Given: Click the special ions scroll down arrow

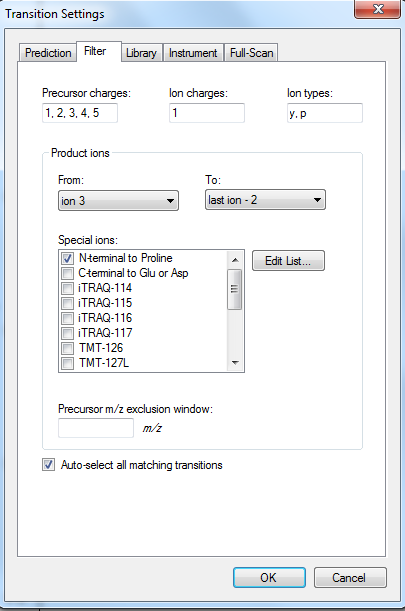Looking at the screenshot, I should tap(235, 363).
